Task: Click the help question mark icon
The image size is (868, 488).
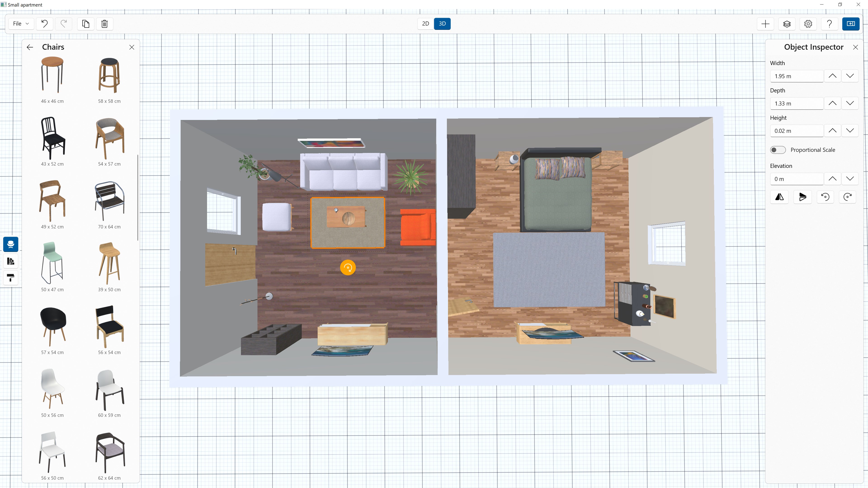Action: pyautogui.click(x=829, y=23)
